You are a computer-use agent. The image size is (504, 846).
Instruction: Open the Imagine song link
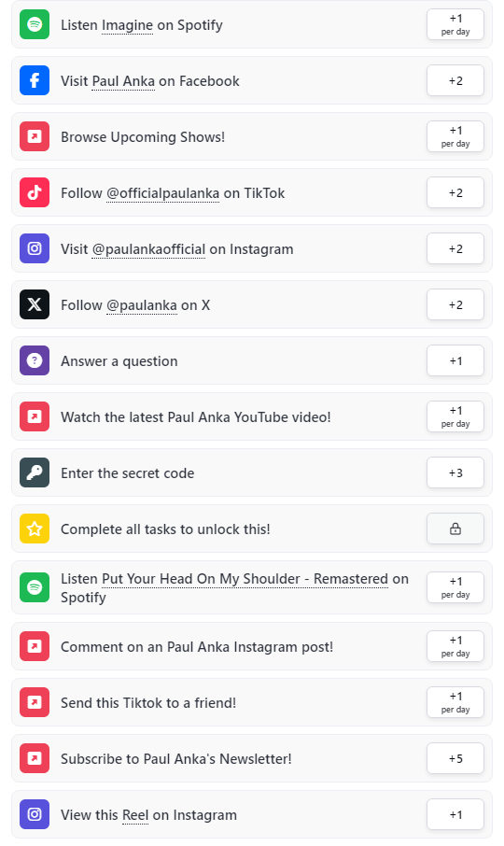[127, 25]
